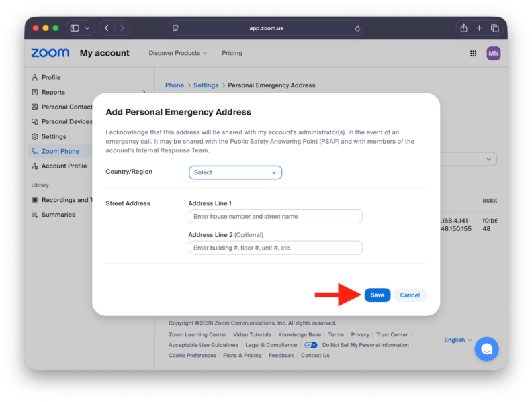Viewport: 532px width, 402px height.
Task: Open the Contact Us footer link
Action: click(315, 356)
